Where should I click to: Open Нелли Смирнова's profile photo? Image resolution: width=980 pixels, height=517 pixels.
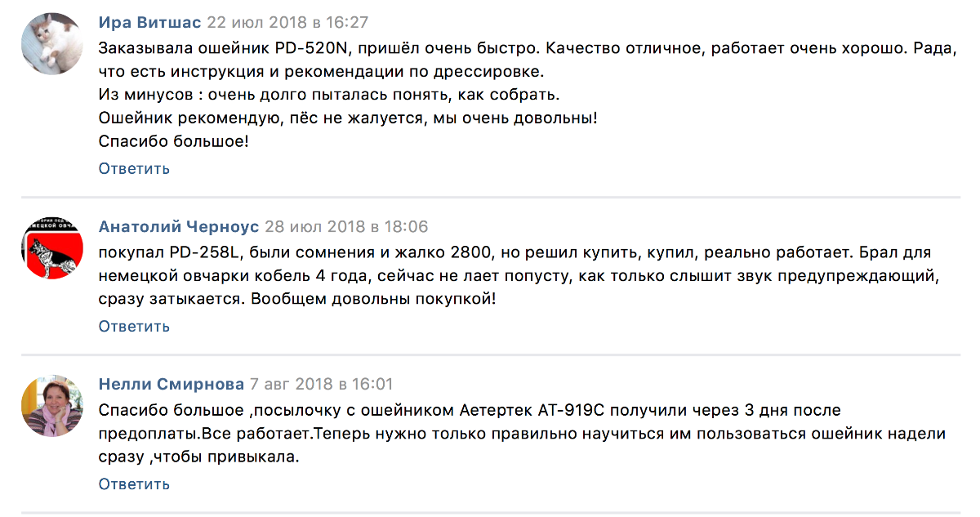tap(51, 406)
